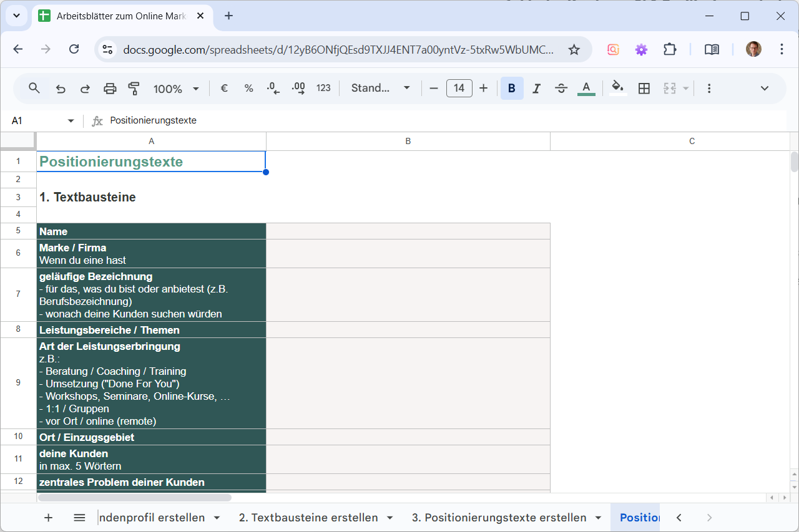Print the spreadsheet

tap(110, 89)
